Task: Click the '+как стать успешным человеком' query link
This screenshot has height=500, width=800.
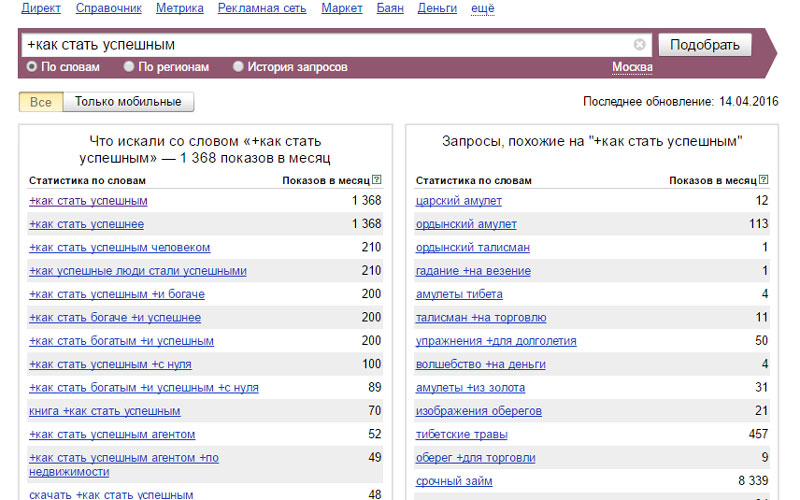Action: click(120, 247)
